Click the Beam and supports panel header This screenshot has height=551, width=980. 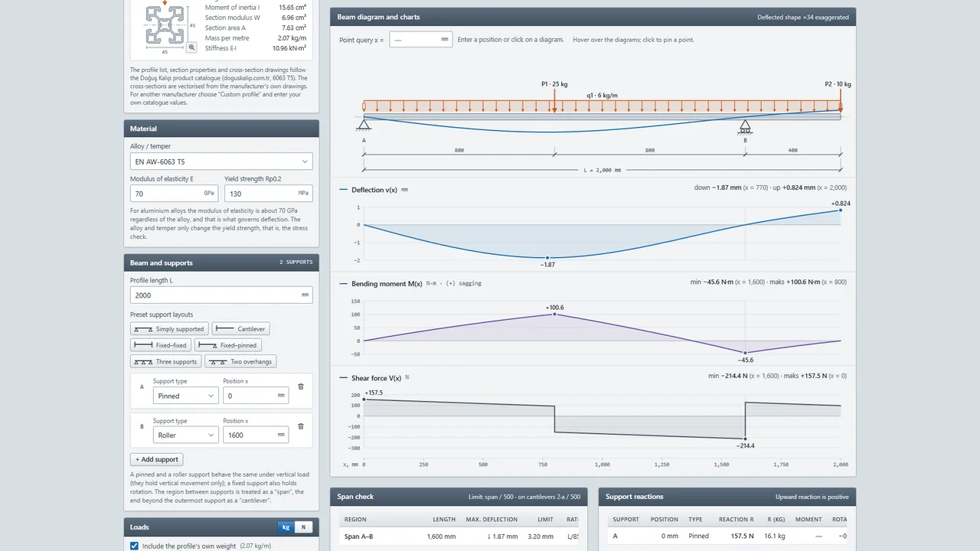(221, 262)
